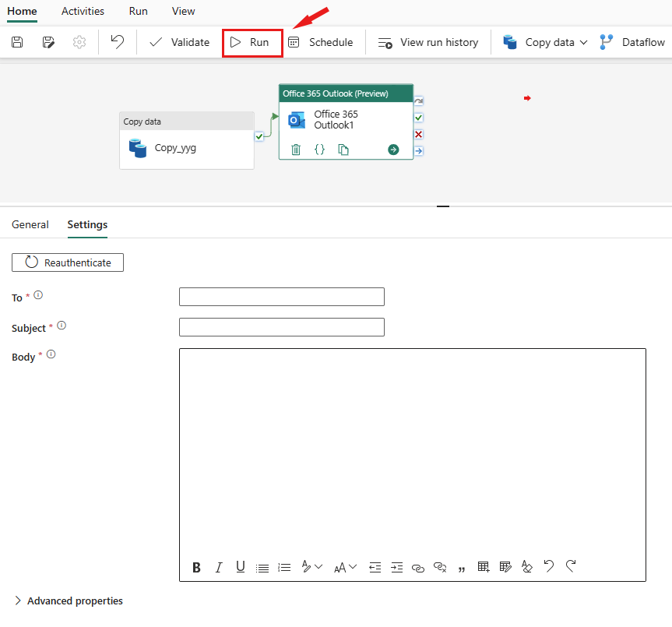
Task: Select the green On-success connector checkmark
Action: click(419, 118)
